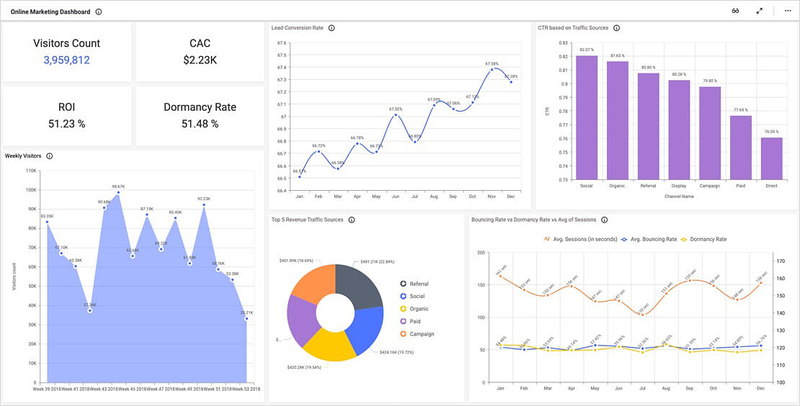The image size is (800, 406).
Task: Expand dashboard to fullscreen with arrows icon
Action: [x=760, y=11]
